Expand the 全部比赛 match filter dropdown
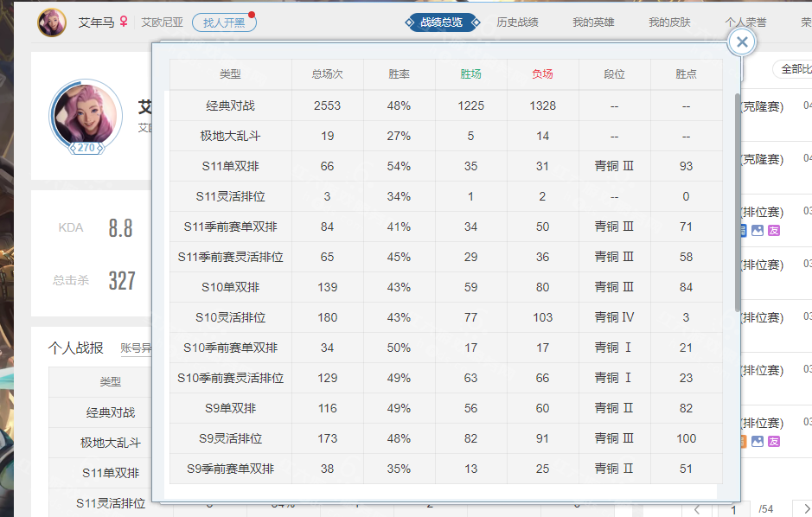The image size is (812, 517). pyautogui.click(x=794, y=69)
